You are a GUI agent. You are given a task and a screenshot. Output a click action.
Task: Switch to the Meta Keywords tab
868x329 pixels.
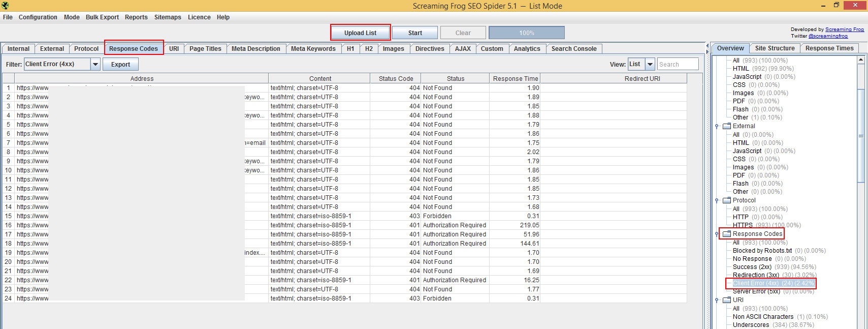(x=313, y=49)
